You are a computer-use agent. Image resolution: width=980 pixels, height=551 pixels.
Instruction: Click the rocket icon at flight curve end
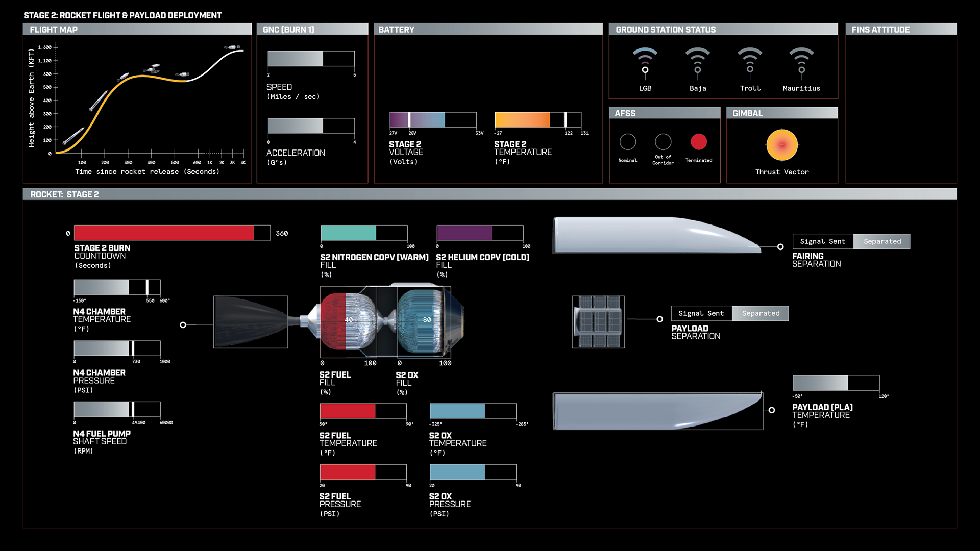click(x=232, y=47)
